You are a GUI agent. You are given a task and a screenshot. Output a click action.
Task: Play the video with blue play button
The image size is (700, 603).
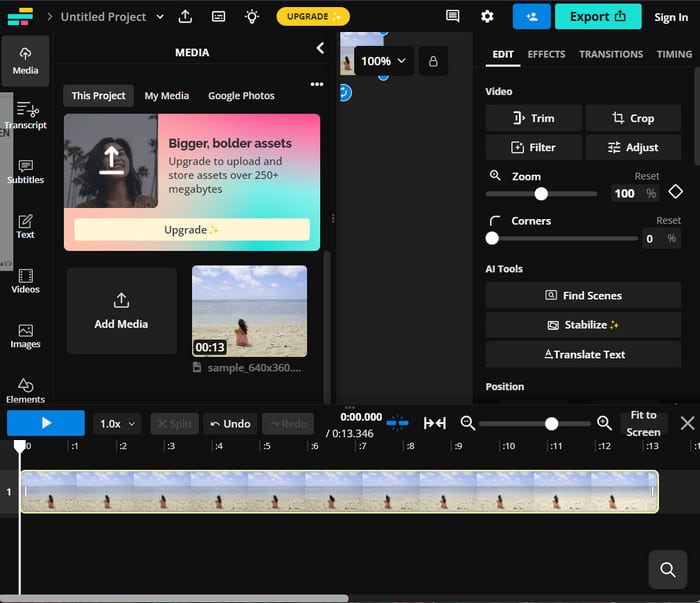pos(46,423)
